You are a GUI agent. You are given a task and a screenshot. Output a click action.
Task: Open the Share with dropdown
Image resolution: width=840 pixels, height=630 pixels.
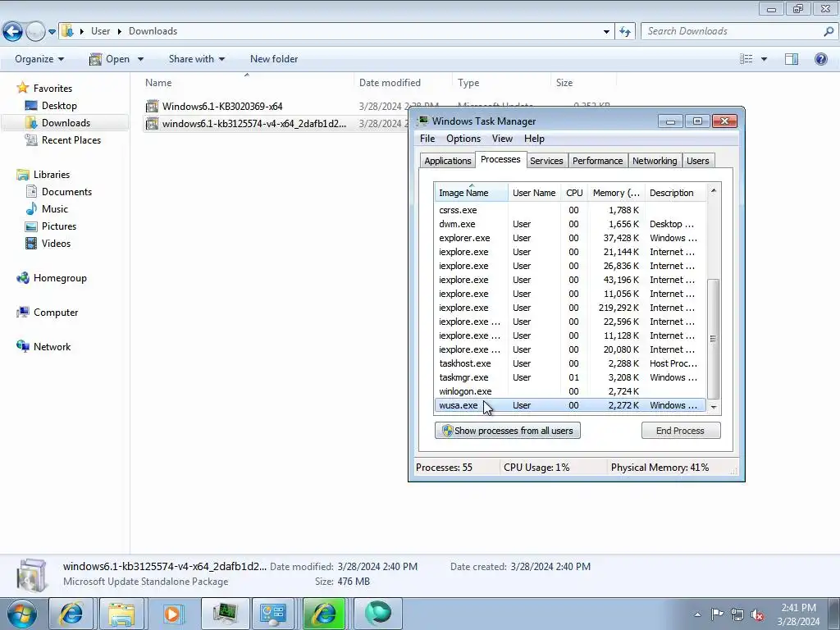click(197, 59)
